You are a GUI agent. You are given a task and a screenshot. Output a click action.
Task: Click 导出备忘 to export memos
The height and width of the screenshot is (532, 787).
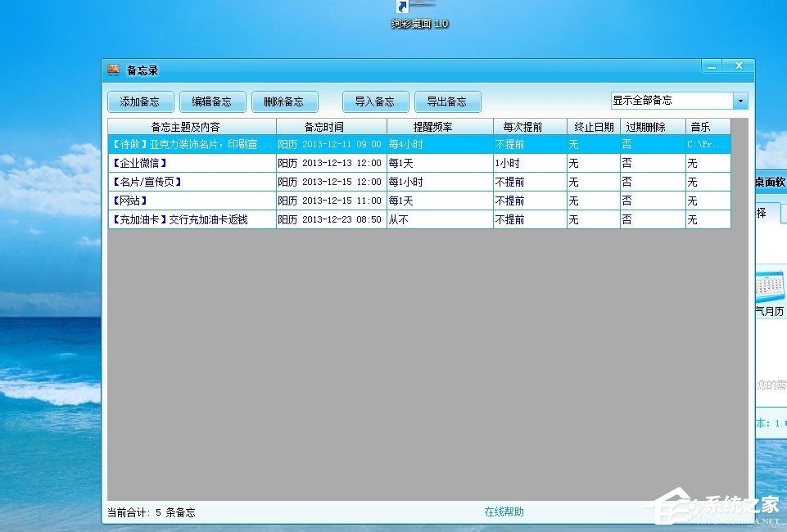[448, 101]
